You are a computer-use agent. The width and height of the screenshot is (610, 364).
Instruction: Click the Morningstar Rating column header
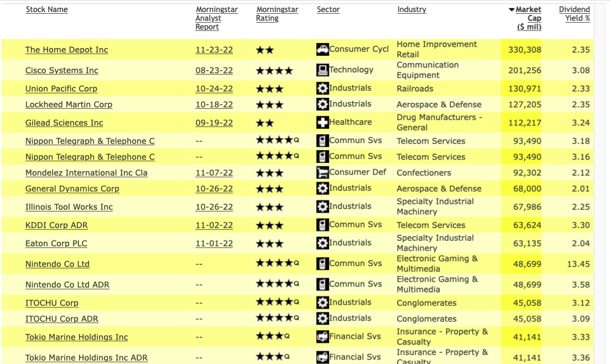tap(277, 14)
